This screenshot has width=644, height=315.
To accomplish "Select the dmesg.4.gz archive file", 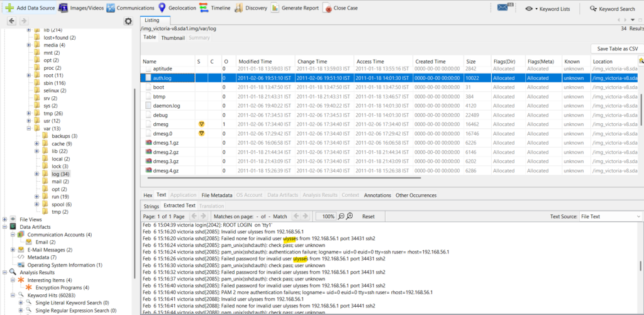I will [x=167, y=170].
